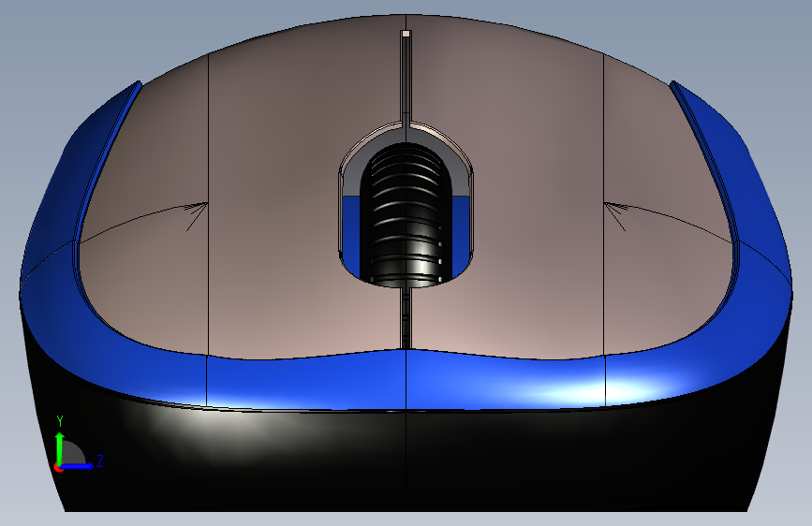Select the black scroll wheel on the model
The image size is (812, 526).
tap(406, 215)
